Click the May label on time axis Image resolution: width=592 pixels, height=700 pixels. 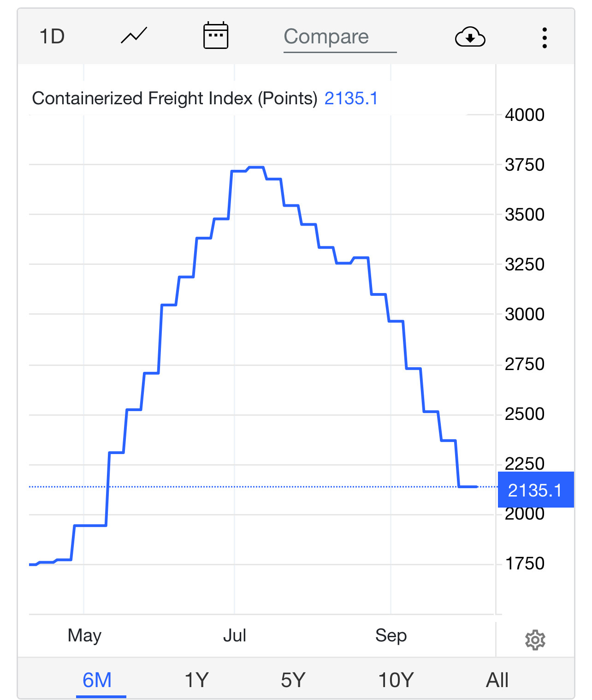point(84,635)
